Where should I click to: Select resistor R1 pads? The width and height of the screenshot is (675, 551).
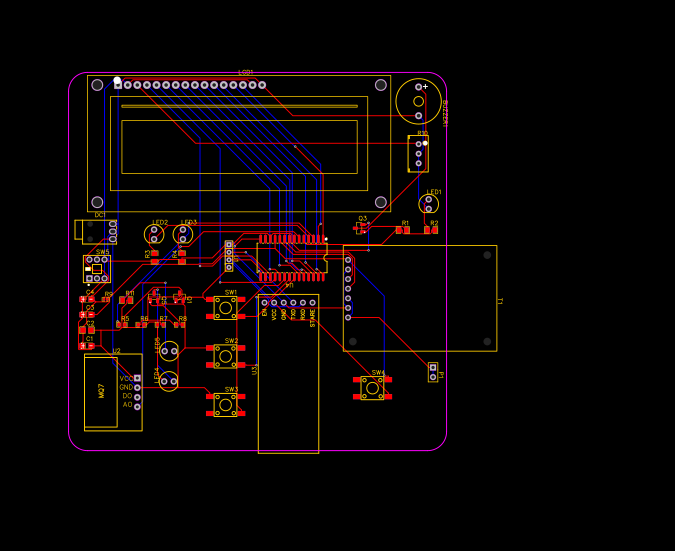[403, 230]
